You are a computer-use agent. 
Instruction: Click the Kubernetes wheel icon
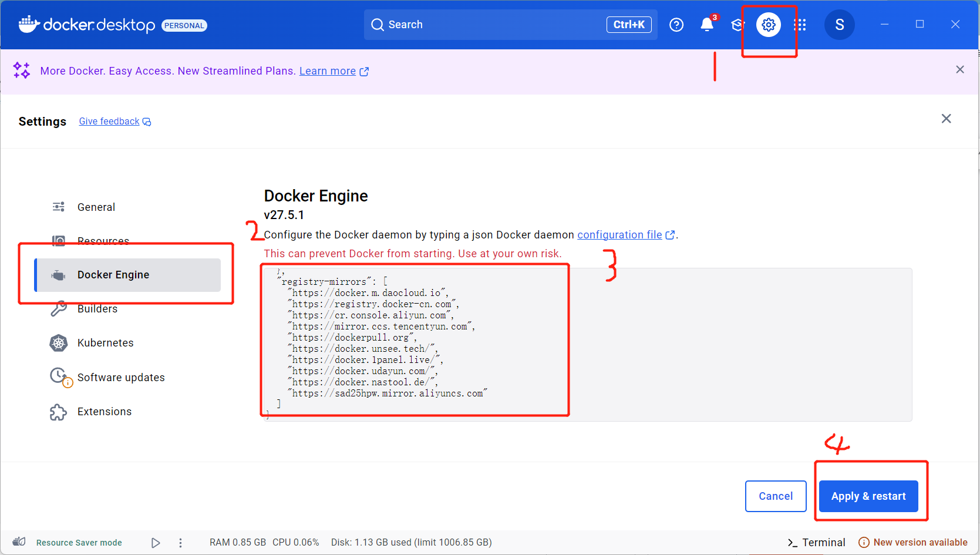click(59, 343)
